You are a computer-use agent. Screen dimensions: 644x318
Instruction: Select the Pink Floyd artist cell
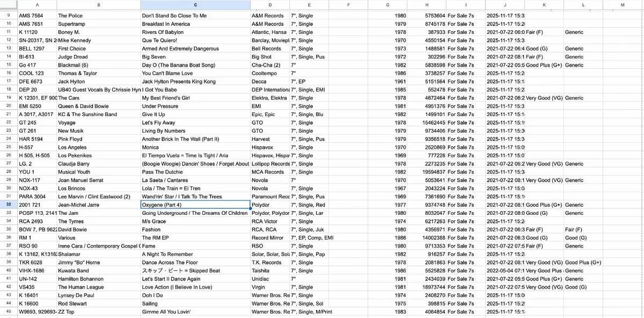pos(98,139)
